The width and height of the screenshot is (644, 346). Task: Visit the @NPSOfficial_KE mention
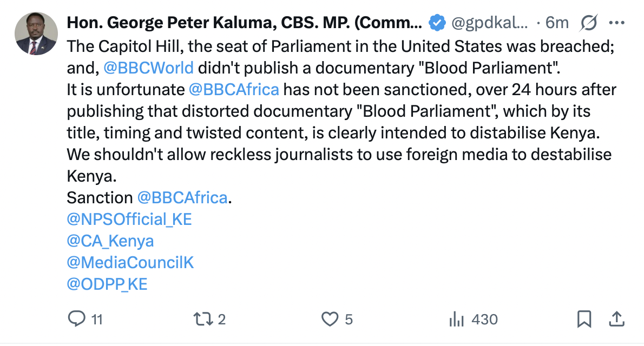click(x=129, y=219)
